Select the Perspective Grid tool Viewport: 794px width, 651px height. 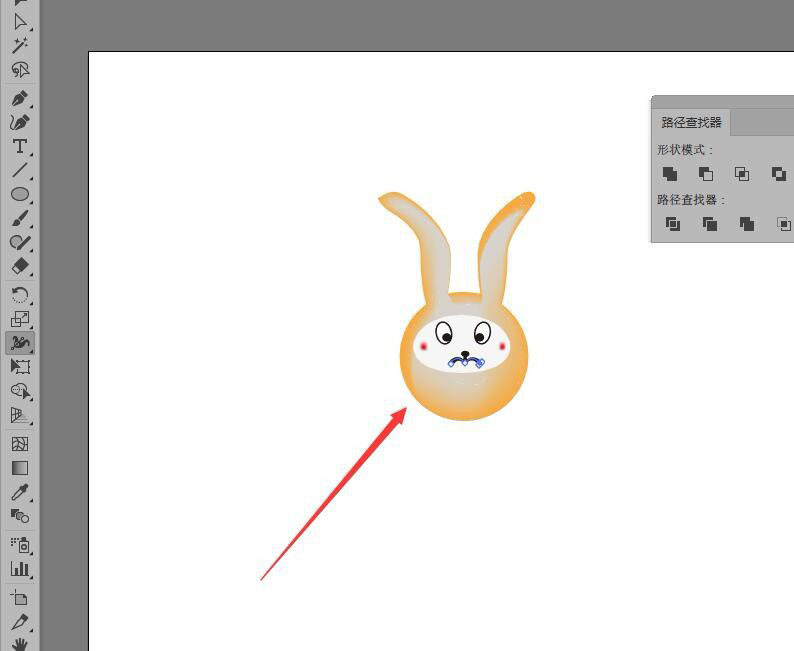pos(20,415)
